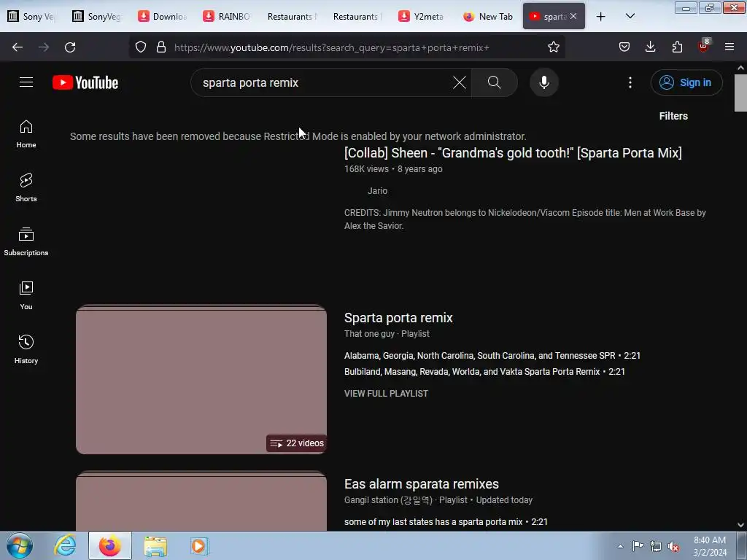747x560 pixels.
Task: Open the Grandma's gold tooth video title
Action: tap(513, 153)
